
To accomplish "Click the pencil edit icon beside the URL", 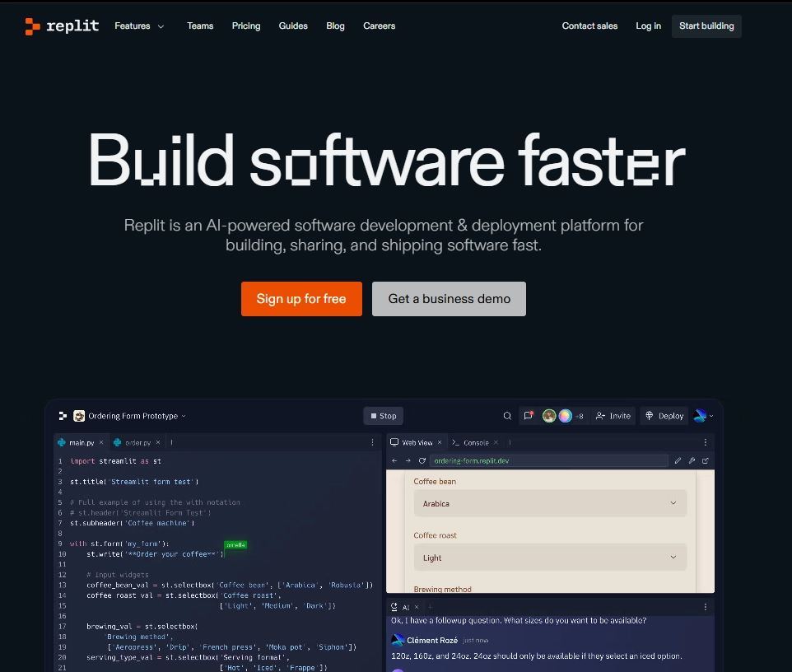I will coord(678,461).
